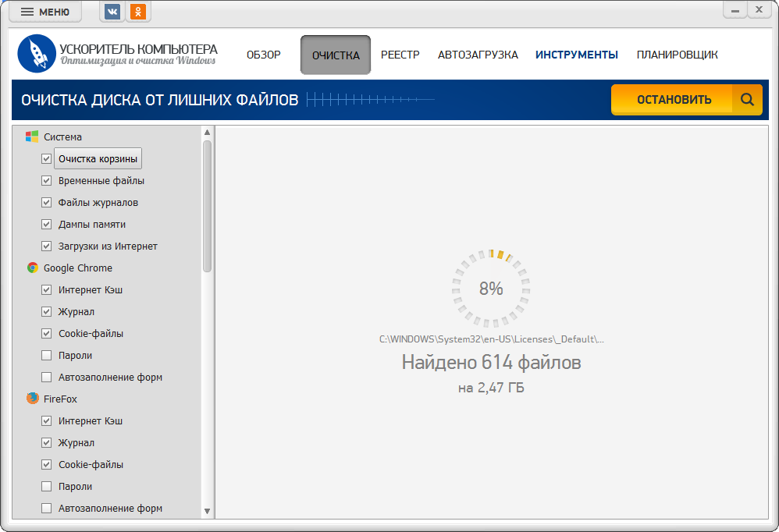Click the scrollbar up arrow in the list
Screen dimensions: 779x532
207,132
